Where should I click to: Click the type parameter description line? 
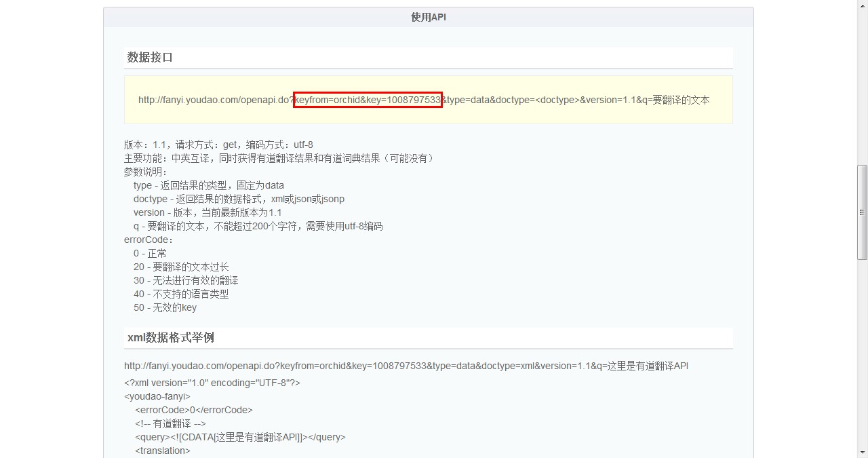pyautogui.click(x=209, y=185)
